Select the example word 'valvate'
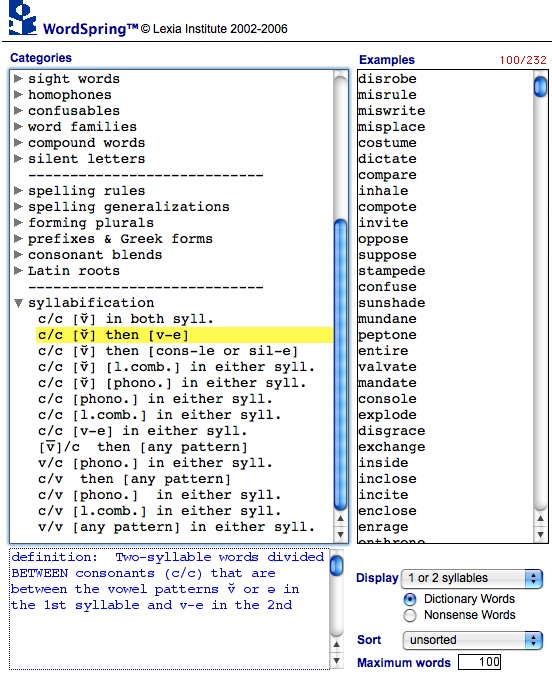This screenshot has height=683, width=552. (x=387, y=367)
